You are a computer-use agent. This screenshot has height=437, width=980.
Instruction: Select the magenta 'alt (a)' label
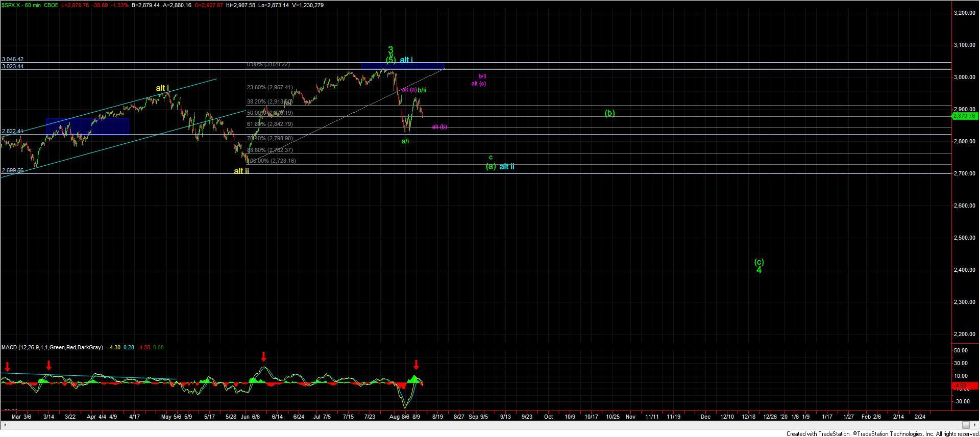coord(409,90)
